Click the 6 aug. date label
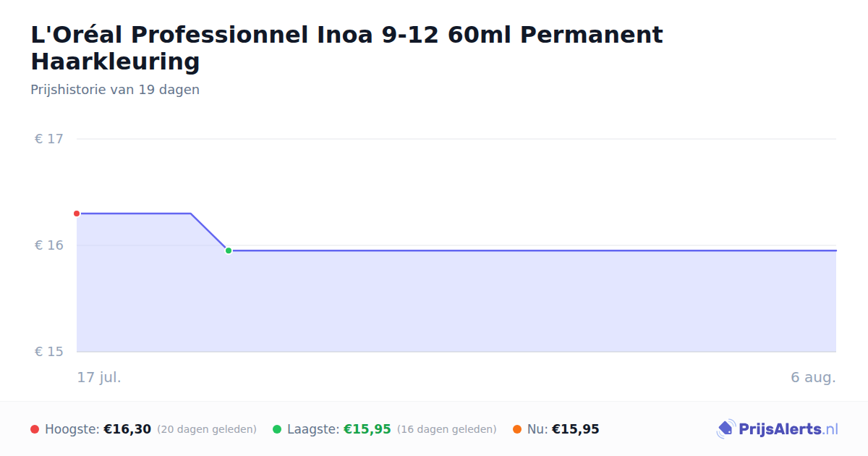 (x=813, y=377)
